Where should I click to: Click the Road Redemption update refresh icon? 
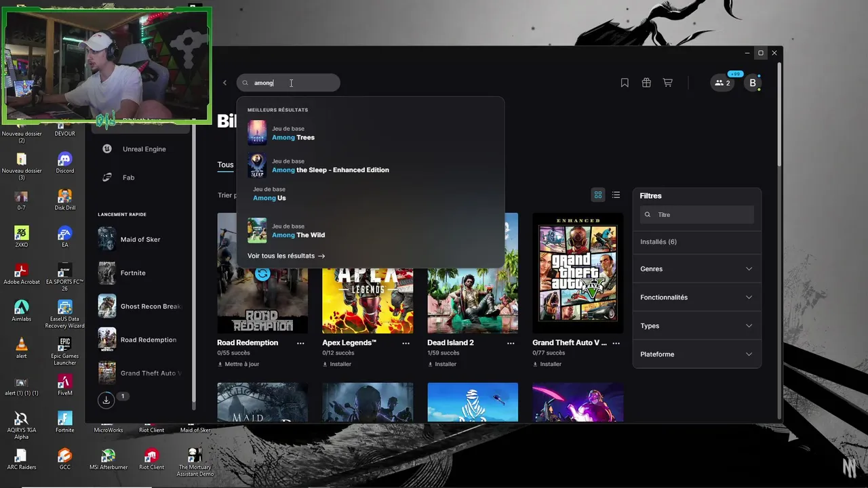pos(262,274)
